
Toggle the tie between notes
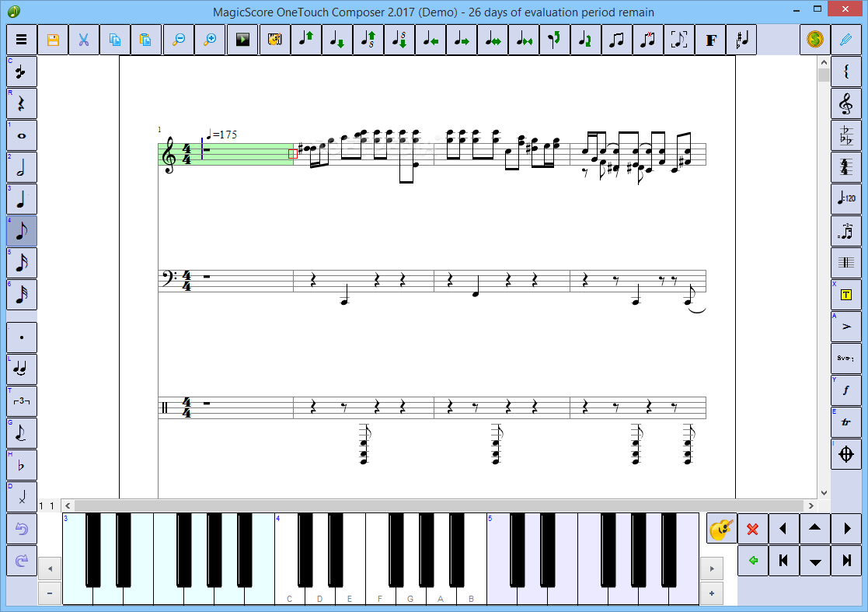(x=22, y=369)
